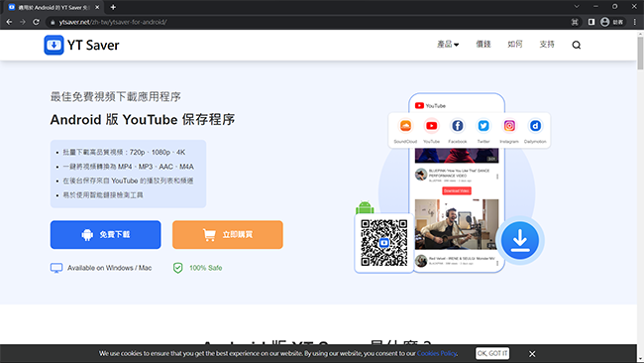Click the page vertical scrollbar thumb
The image size is (644, 363).
640,54
